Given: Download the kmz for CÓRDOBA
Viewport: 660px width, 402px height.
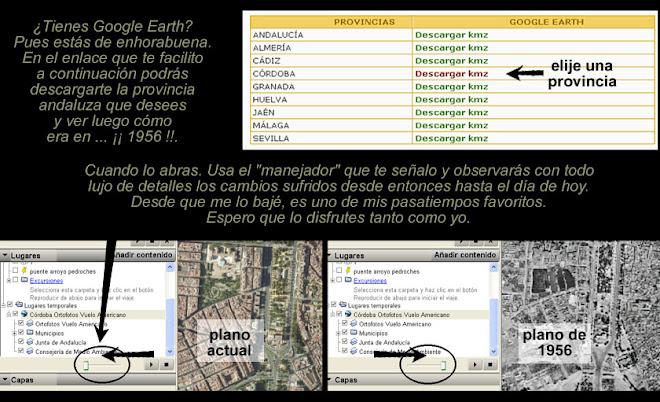Looking at the screenshot, I should point(452,74).
